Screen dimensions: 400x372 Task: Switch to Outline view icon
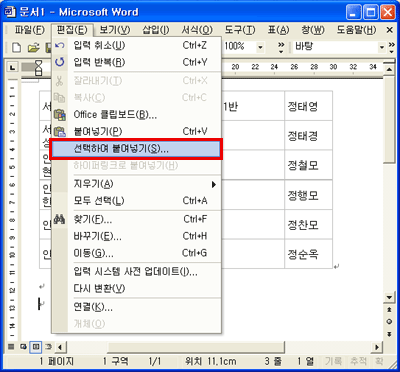click(x=47, y=347)
